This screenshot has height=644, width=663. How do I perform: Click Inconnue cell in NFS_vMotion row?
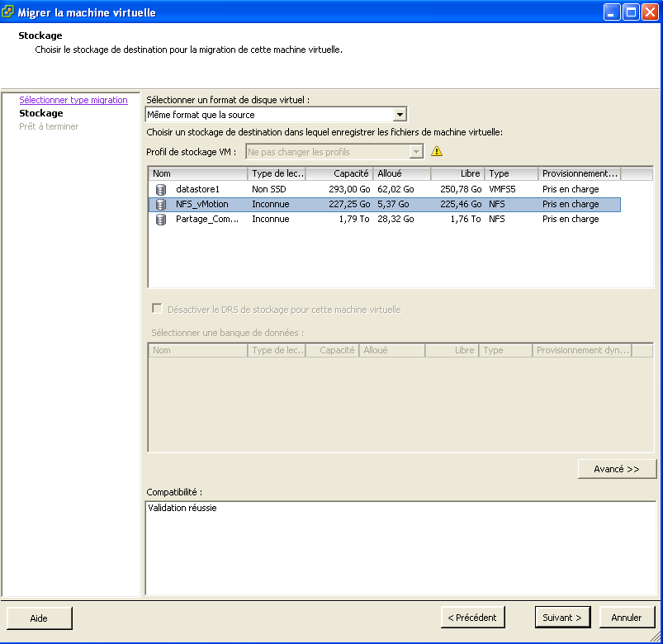coord(271,204)
